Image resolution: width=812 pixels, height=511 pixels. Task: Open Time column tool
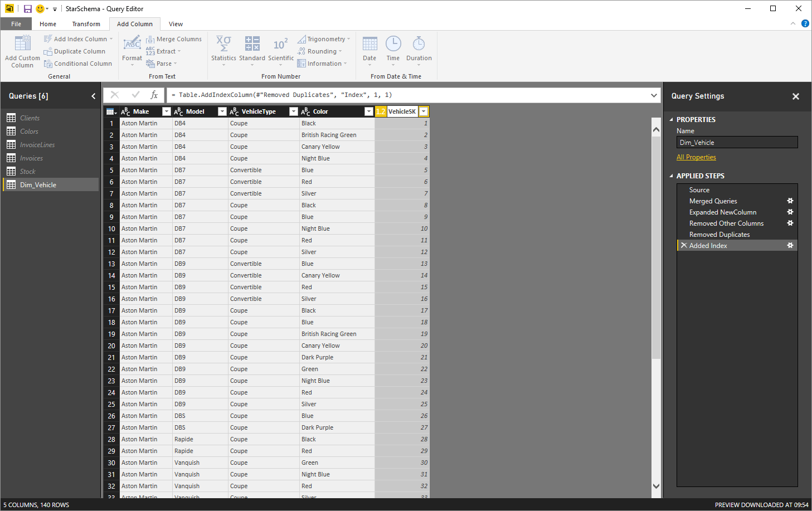tap(393, 50)
